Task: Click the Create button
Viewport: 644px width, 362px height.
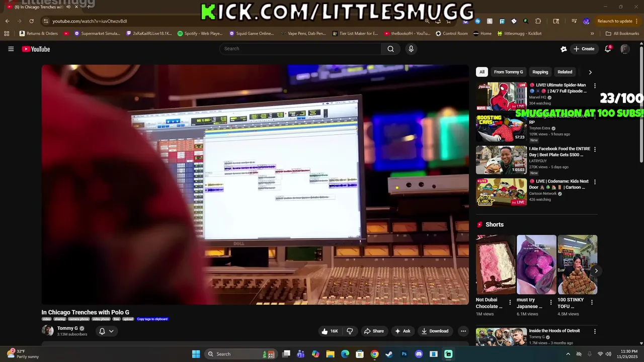Action: click(584, 49)
